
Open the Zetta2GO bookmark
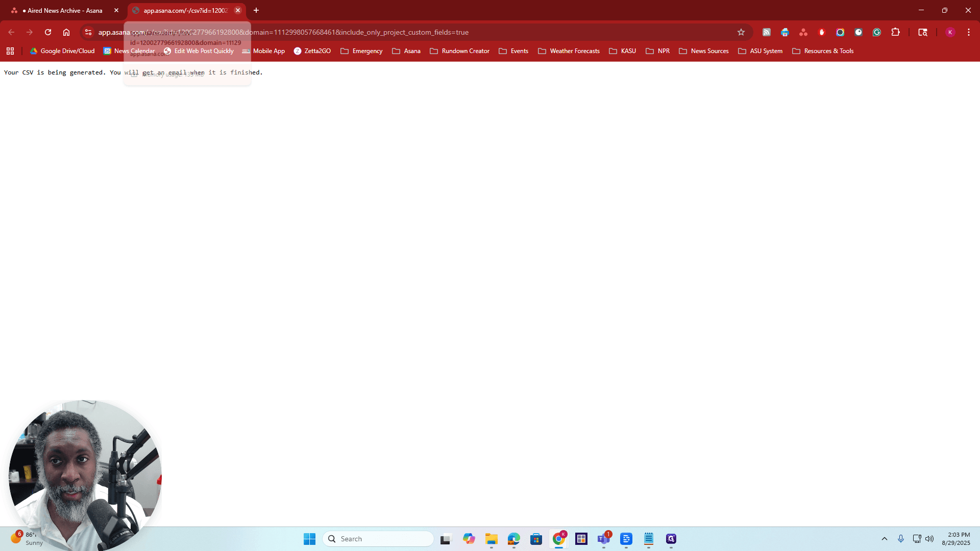(312, 51)
